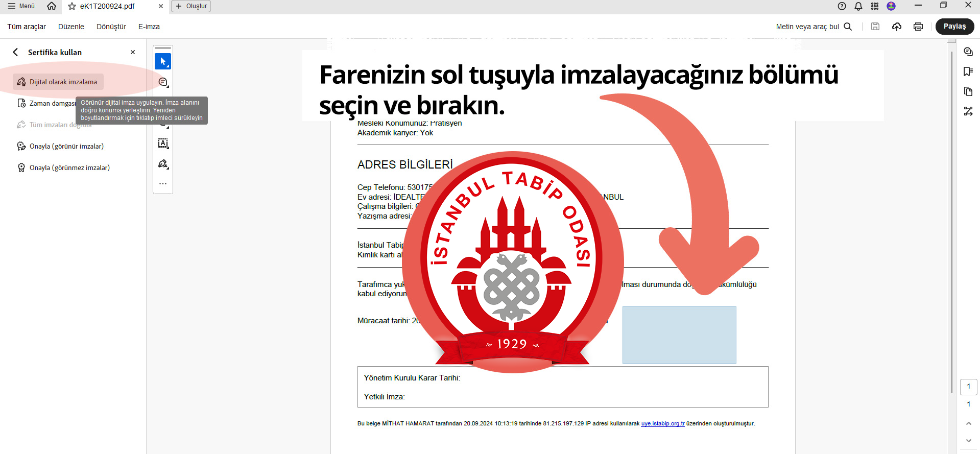Image resolution: width=980 pixels, height=454 pixels.
Task: Open the uye.istabip.org.tr link
Action: point(662,423)
